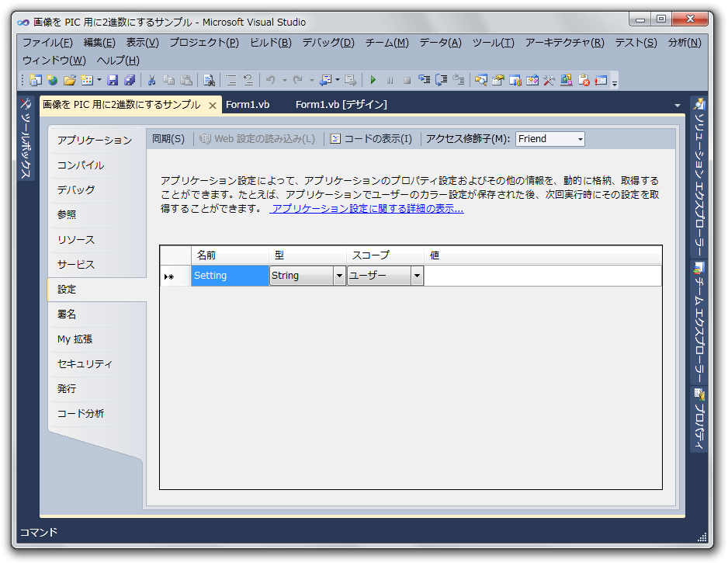Open the ビルド(B) menu
This screenshot has width=728, height=563.
tap(271, 43)
